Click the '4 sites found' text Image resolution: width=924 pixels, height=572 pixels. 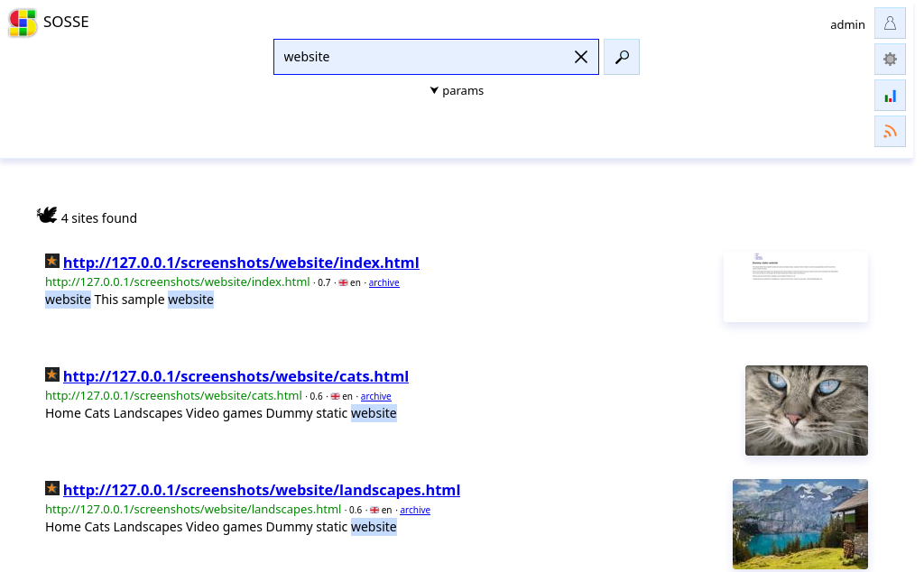99,218
